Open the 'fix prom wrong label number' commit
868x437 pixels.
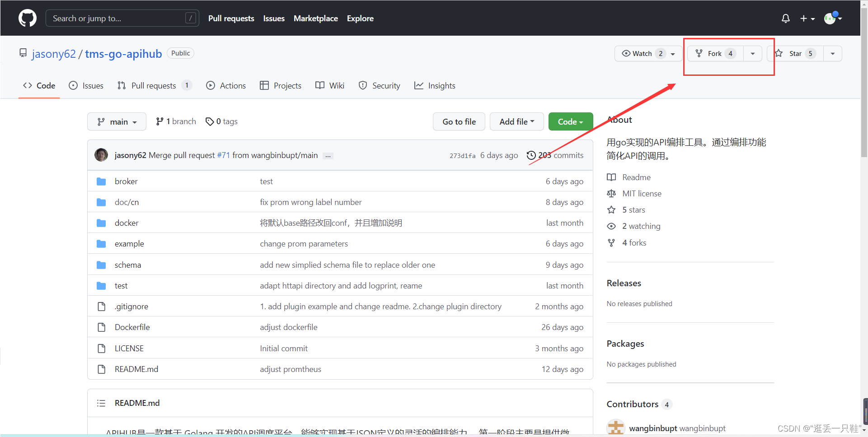coord(311,202)
